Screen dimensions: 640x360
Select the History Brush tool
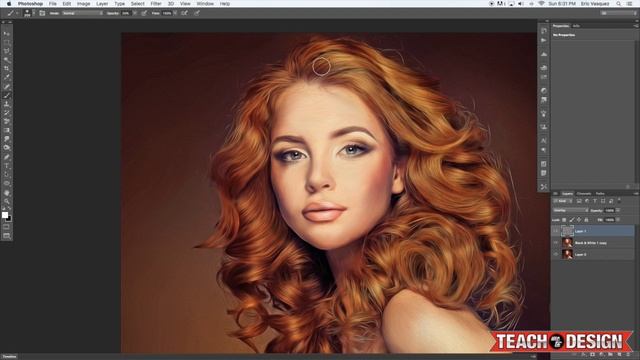pyautogui.click(x=7, y=113)
